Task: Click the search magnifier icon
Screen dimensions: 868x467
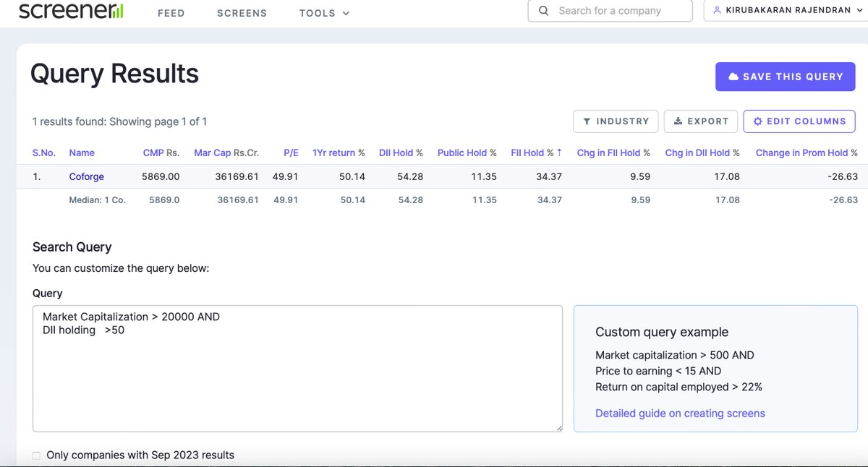Action: tap(543, 11)
